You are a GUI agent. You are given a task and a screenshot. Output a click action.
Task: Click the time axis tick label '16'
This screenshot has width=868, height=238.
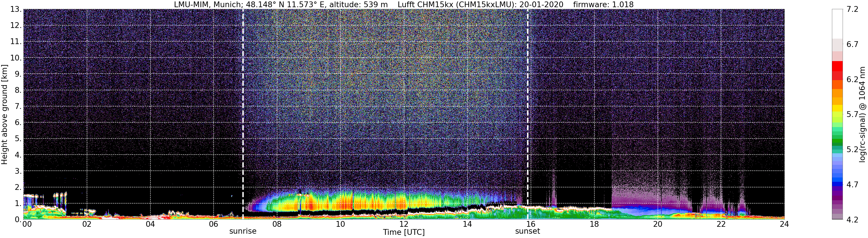point(531,224)
